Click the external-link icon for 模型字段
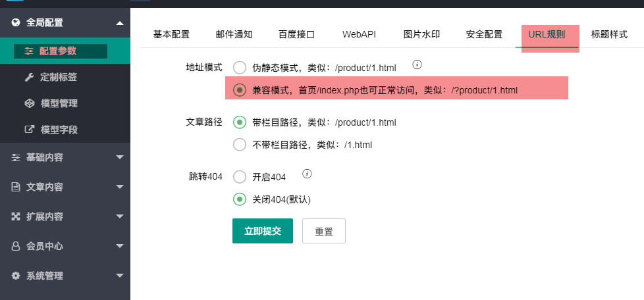The width and height of the screenshot is (644, 300). coord(29,130)
